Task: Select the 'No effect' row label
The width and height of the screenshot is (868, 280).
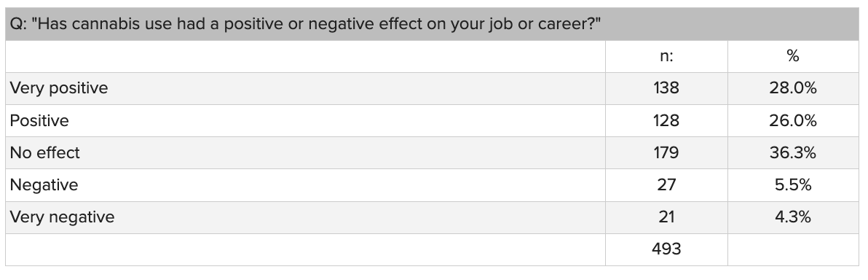Action: tap(45, 152)
